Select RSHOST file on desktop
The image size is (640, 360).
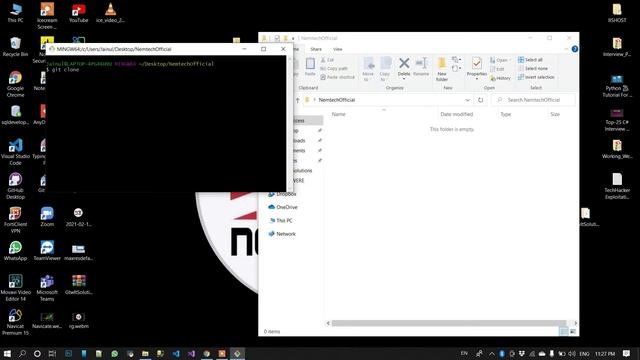click(617, 13)
